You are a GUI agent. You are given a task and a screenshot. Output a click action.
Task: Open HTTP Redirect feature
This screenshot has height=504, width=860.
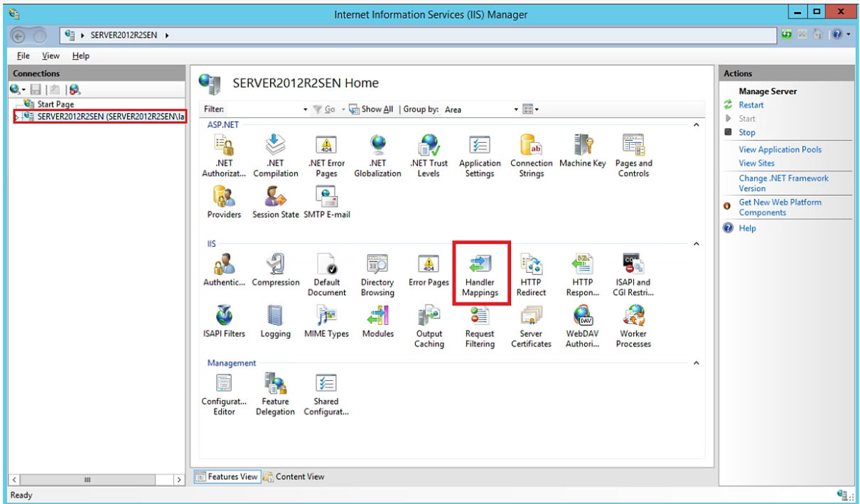click(531, 275)
